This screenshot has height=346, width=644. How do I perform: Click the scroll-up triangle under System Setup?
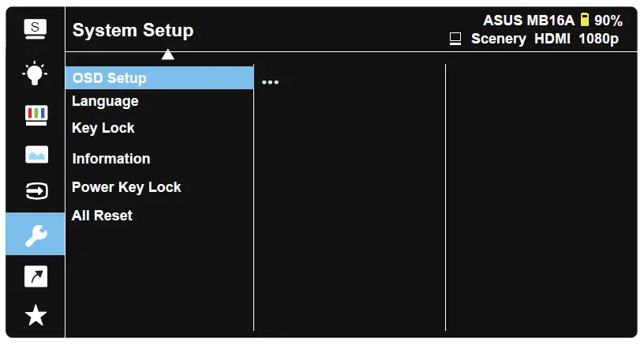[167, 55]
